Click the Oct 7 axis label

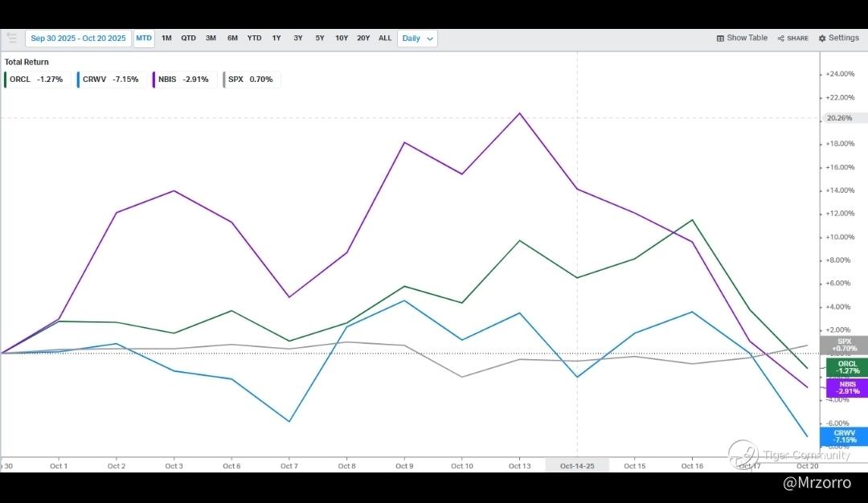(x=289, y=466)
